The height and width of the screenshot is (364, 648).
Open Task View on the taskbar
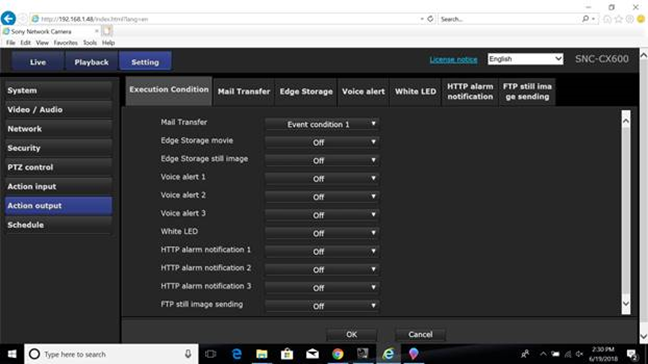pos(210,354)
